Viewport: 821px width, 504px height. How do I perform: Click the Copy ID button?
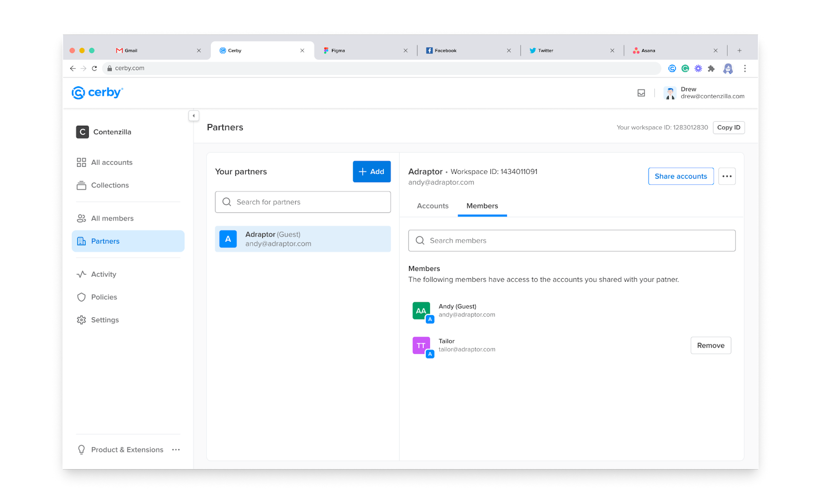point(729,127)
